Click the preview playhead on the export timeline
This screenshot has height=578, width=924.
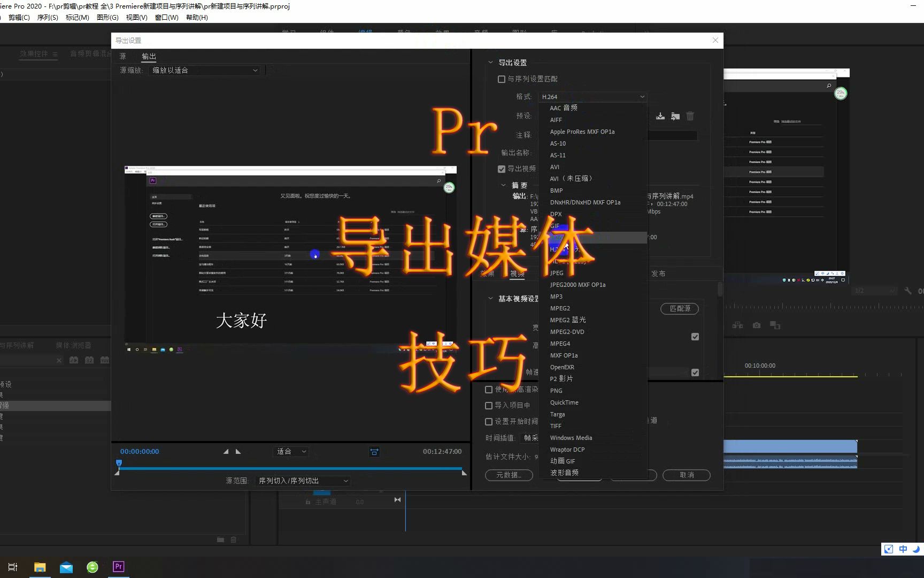tap(119, 463)
